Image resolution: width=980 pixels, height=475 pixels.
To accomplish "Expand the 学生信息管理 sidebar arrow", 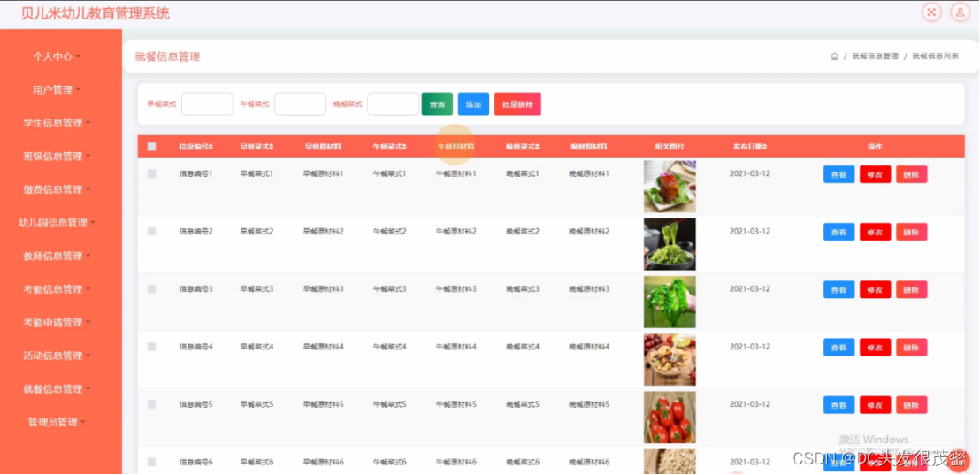I will point(88,123).
